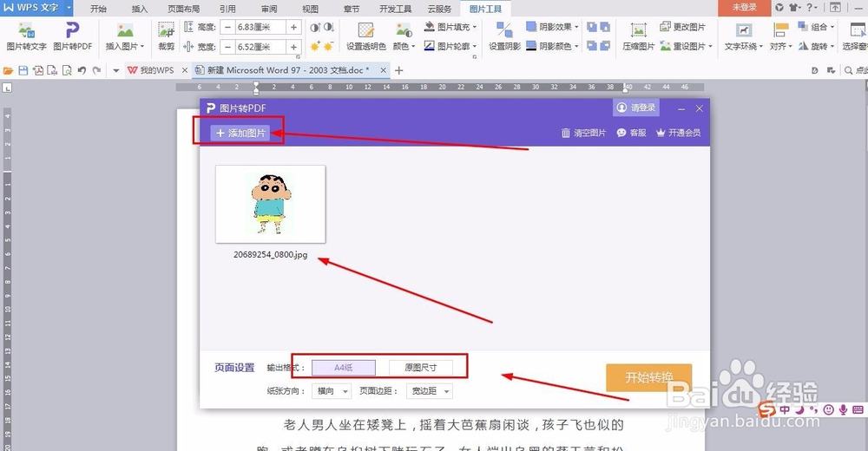Switch to 开发工具 ribbon tab
The height and width of the screenshot is (451, 868).
click(395, 9)
